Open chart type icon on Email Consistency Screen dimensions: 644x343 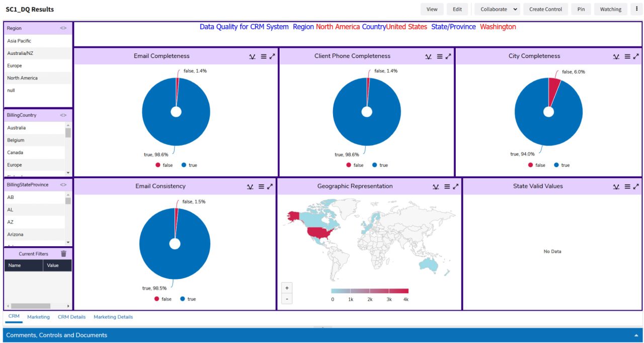tap(250, 186)
